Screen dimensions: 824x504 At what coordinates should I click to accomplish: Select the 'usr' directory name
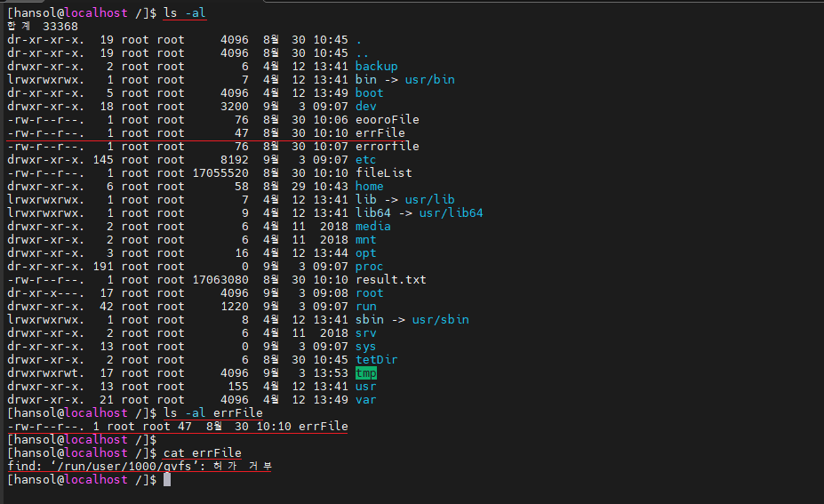365,387
